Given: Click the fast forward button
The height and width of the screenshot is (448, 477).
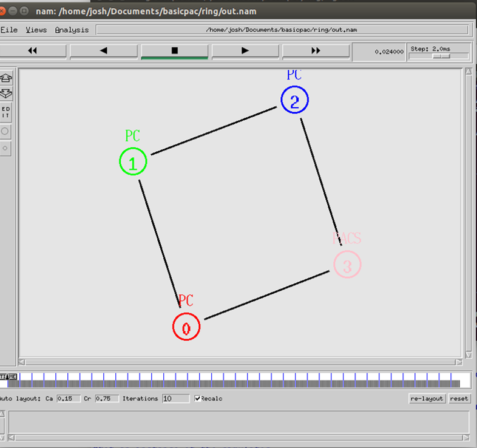Looking at the screenshot, I should coord(316,51).
